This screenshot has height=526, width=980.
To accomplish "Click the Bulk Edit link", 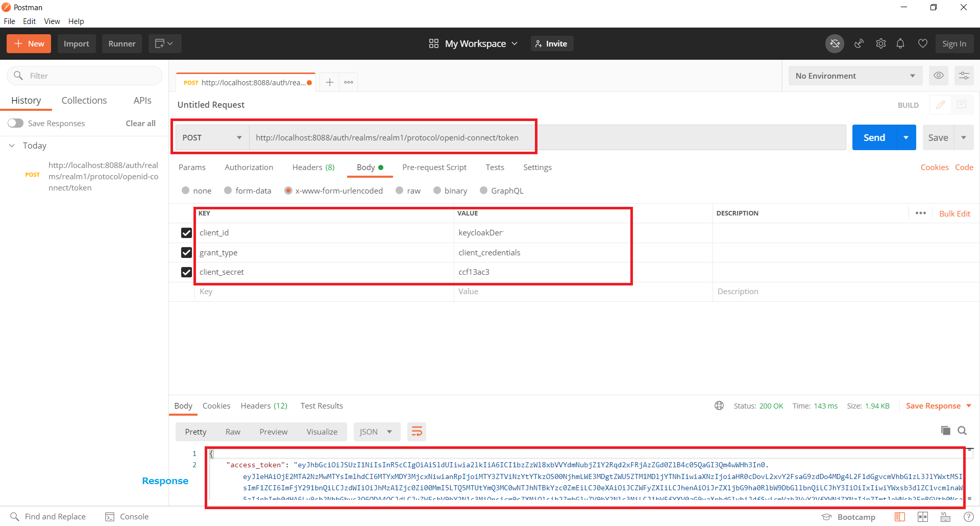I will tap(954, 213).
